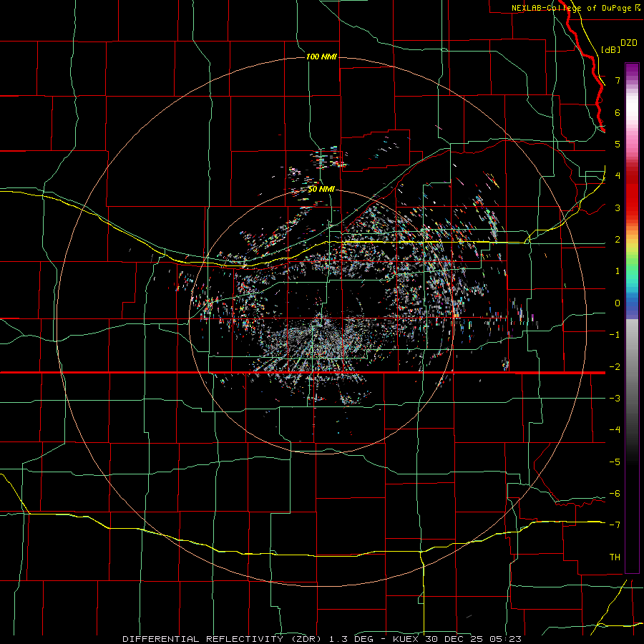Click the 2 value on the color scale
Viewport: 644px width, 644px height.
pos(618,240)
